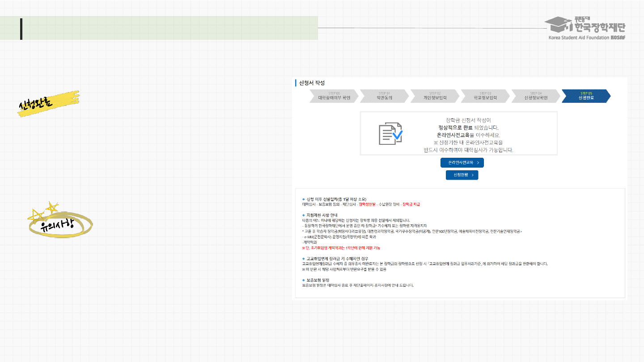The image size is (644, 362).
Task: Open the 신청현황 button
Action: pos(462,175)
